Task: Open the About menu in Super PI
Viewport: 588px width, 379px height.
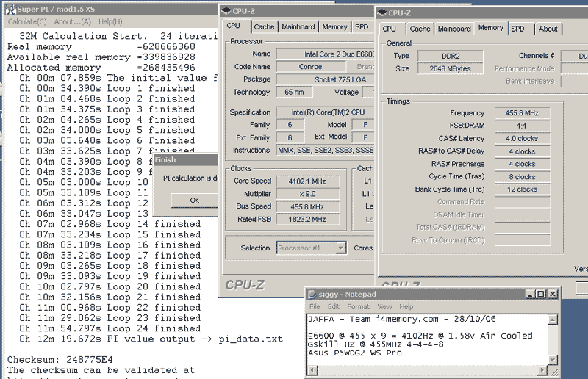Action: 71,22
